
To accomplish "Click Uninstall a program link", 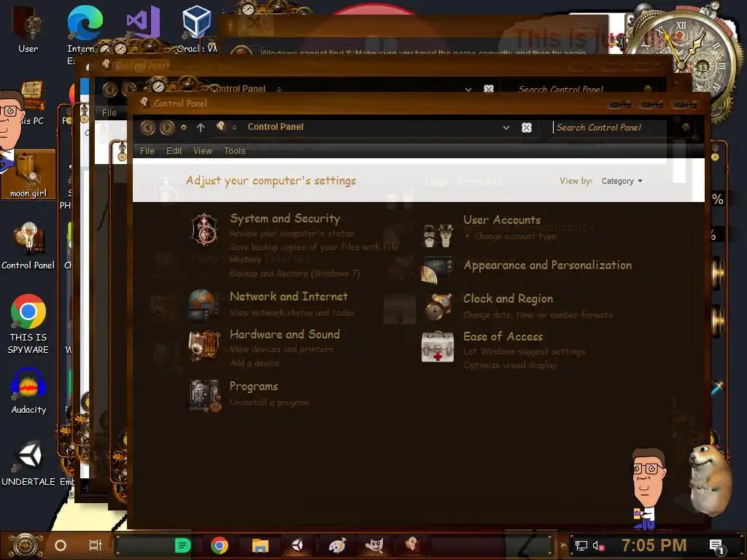I will (x=270, y=402).
